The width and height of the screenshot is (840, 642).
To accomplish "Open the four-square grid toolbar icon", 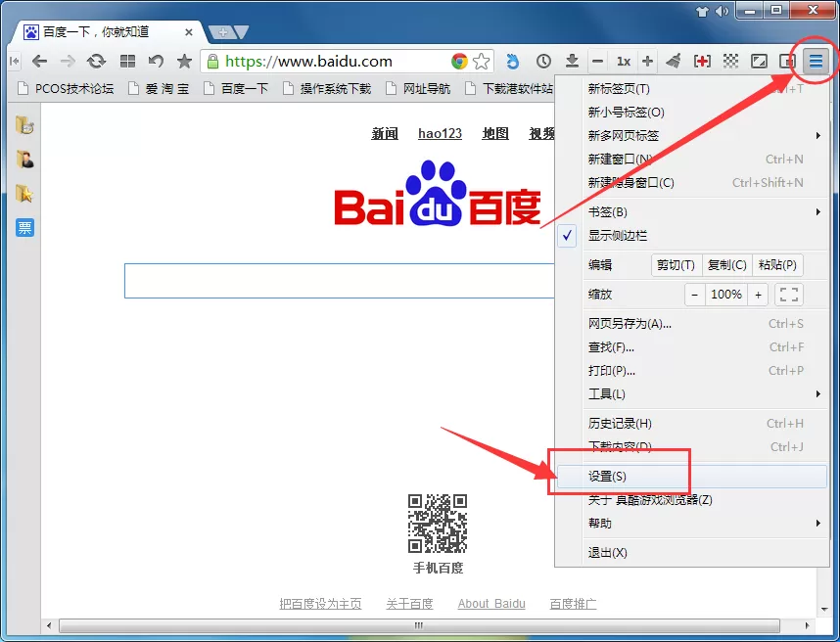I will pyautogui.click(x=127, y=62).
